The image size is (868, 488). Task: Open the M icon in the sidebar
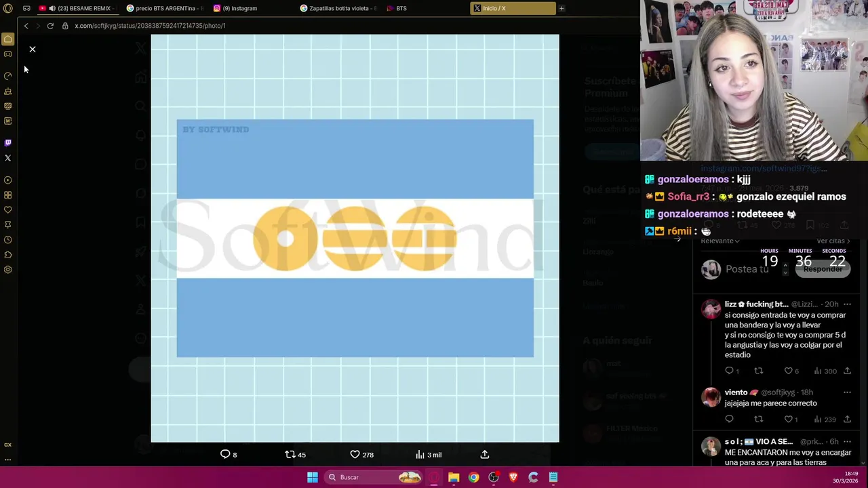(x=8, y=121)
